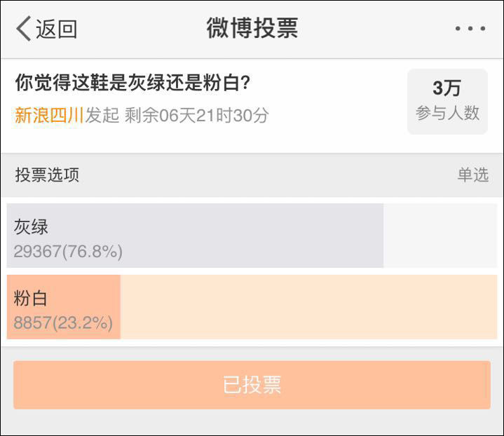
Task: Tap the white unfilled area of 灰绿 bar
Action: [440, 236]
